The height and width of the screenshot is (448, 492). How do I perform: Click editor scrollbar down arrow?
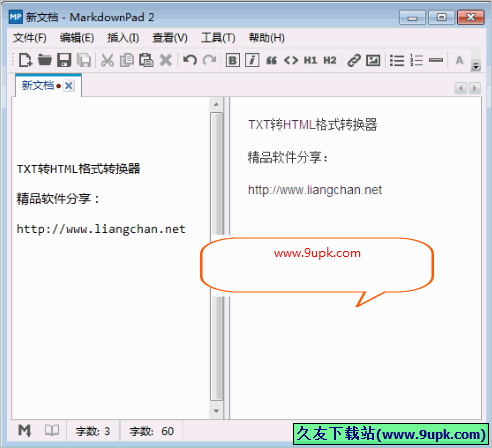(216, 411)
